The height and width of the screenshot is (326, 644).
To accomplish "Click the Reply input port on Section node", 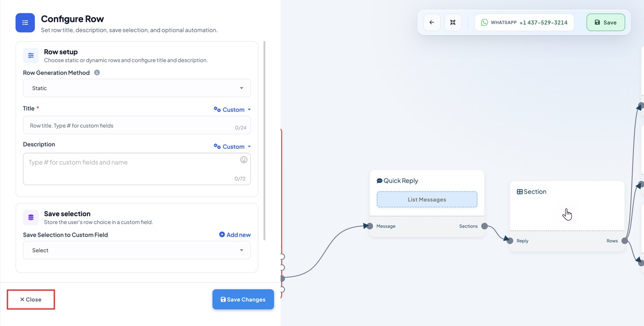I will coord(510,241).
